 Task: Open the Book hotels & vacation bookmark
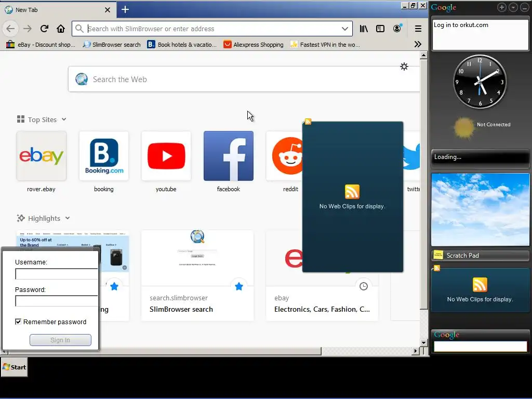(x=181, y=45)
